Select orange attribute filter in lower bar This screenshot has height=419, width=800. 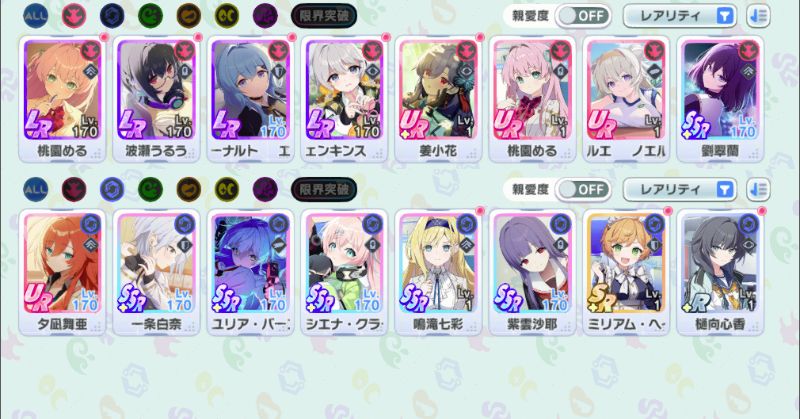point(189,189)
